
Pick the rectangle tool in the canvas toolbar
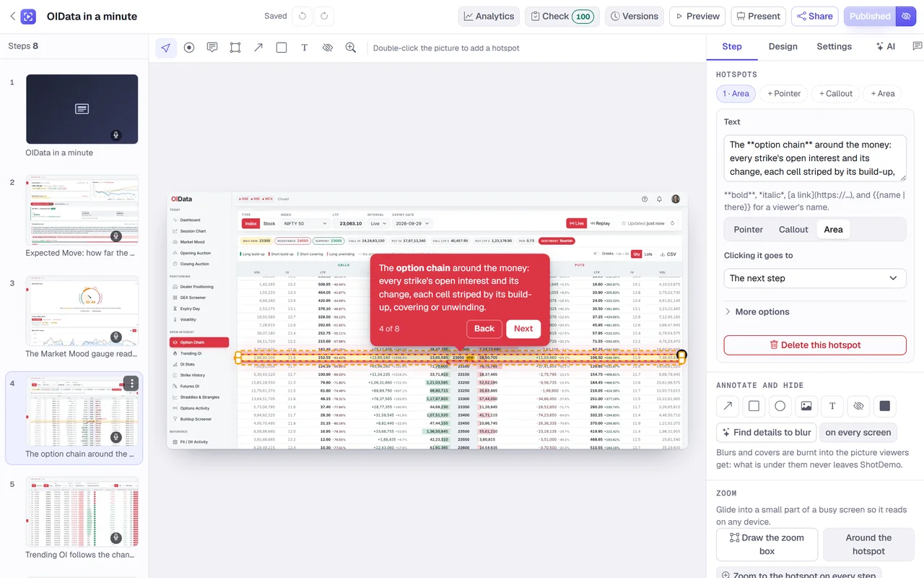(x=282, y=48)
